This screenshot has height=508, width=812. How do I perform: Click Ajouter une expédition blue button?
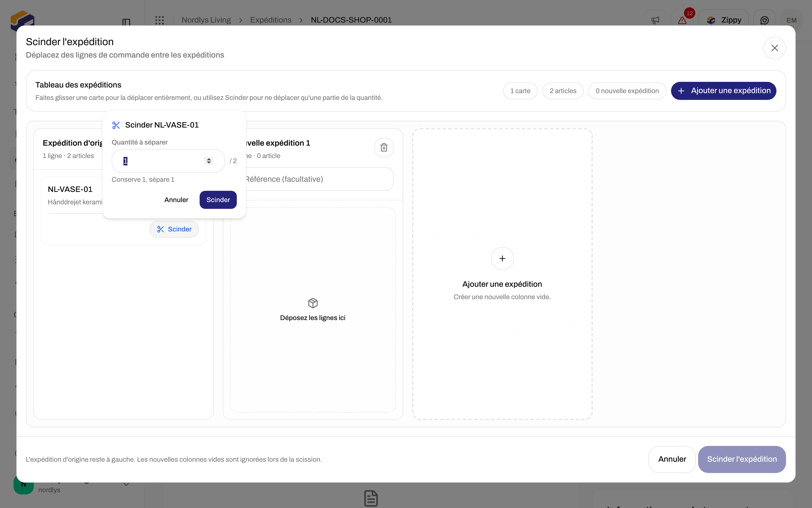(723, 91)
